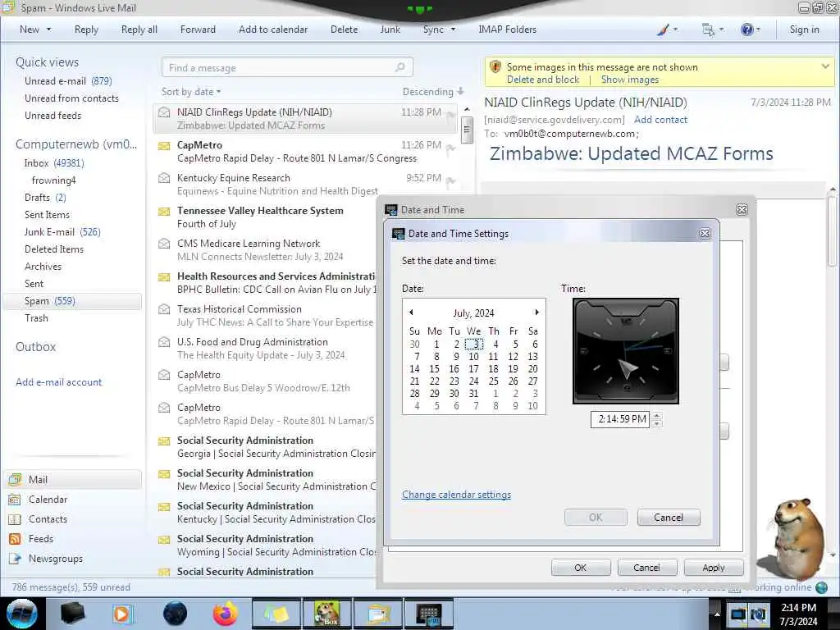Image resolution: width=840 pixels, height=630 pixels.
Task: Click the working online globe status icon
Action: click(x=821, y=587)
